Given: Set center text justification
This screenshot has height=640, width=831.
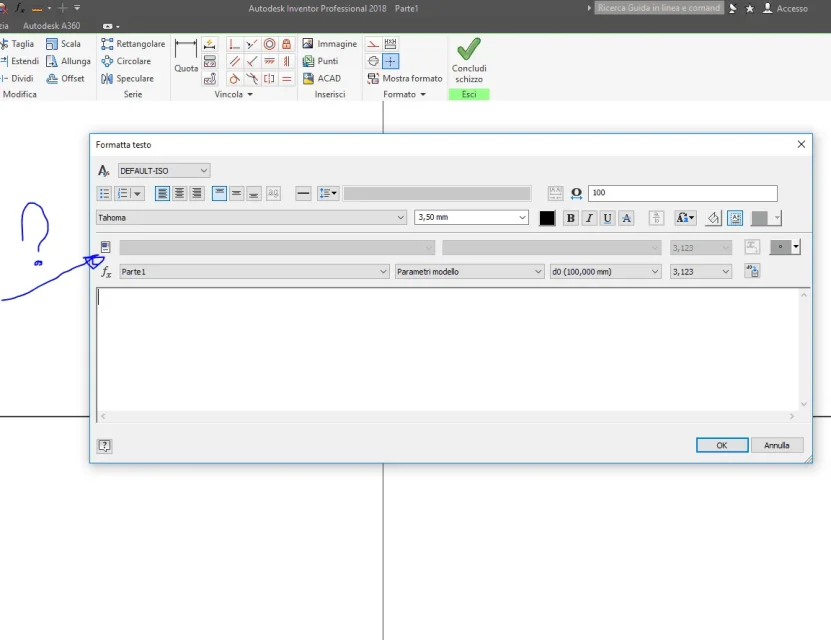Looking at the screenshot, I should (x=180, y=193).
